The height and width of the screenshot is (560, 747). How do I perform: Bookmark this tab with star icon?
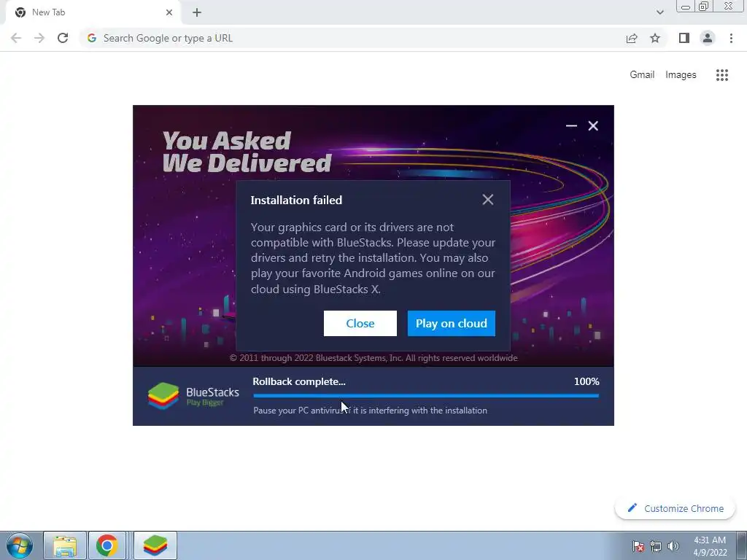[655, 38]
